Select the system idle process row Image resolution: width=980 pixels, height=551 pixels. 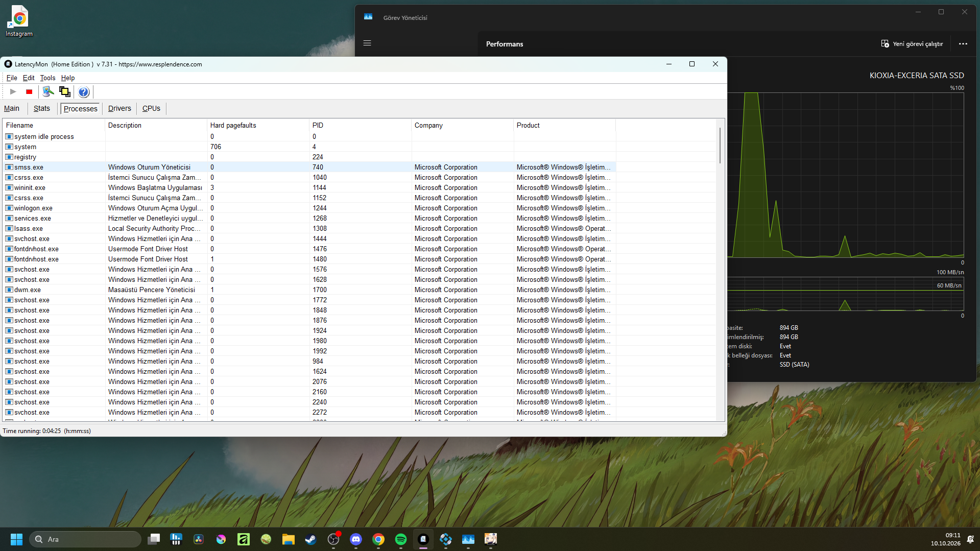coord(309,136)
